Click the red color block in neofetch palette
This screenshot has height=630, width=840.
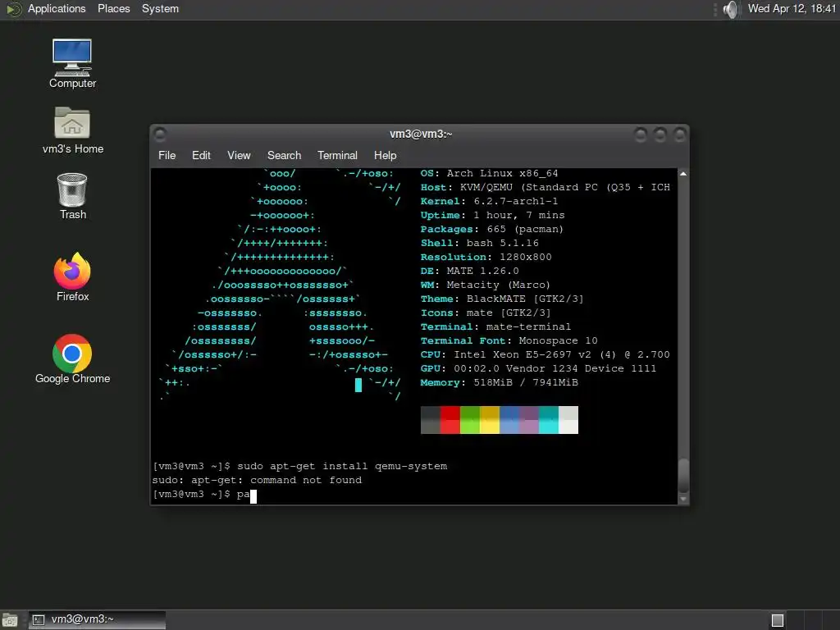(x=450, y=420)
